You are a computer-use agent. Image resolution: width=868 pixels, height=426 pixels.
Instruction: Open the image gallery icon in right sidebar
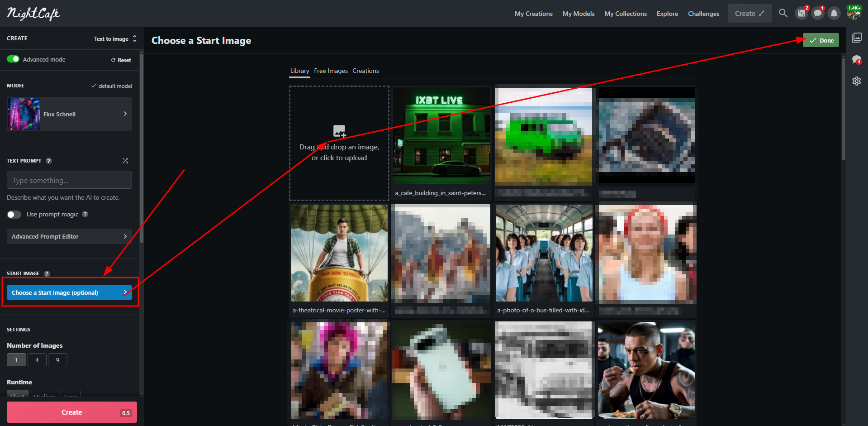tap(857, 38)
